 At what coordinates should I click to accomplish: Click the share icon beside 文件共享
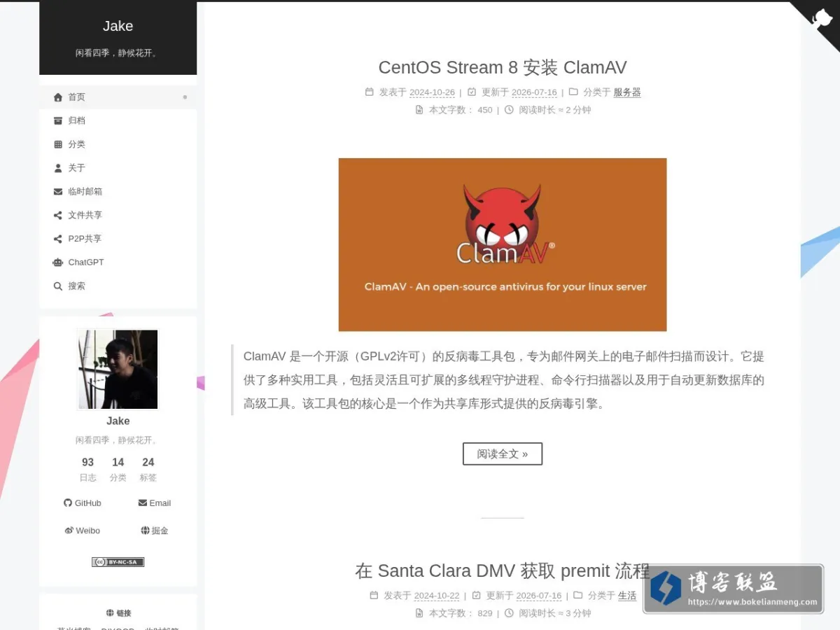click(58, 216)
